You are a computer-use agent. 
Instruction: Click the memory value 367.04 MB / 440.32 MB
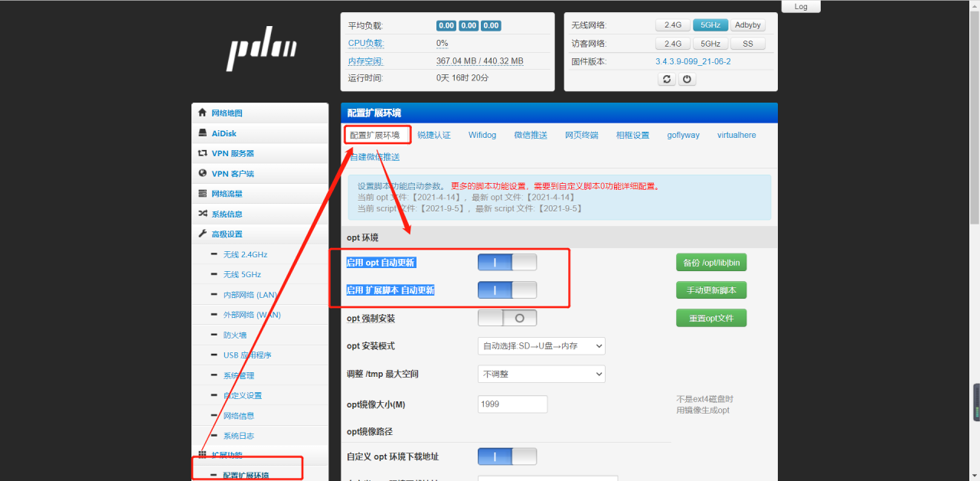[x=480, y=61]
